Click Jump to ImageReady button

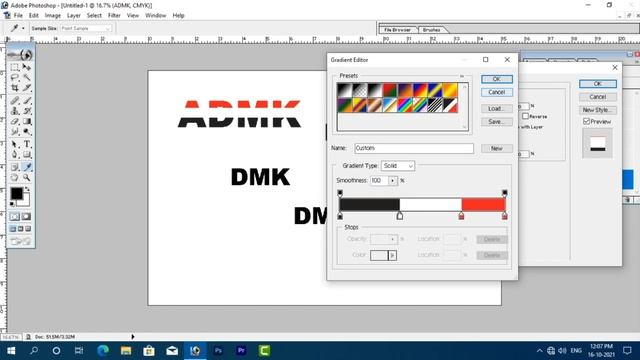pos(20,242)
